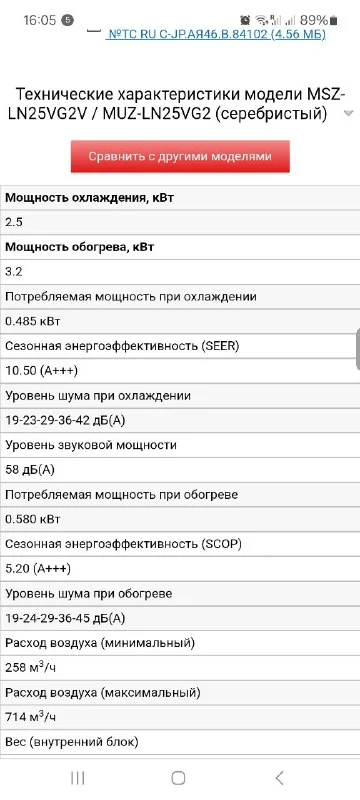360x800 pixels.
Task: Grab the page scrollbar handle
Action: [x=357, y=349]
